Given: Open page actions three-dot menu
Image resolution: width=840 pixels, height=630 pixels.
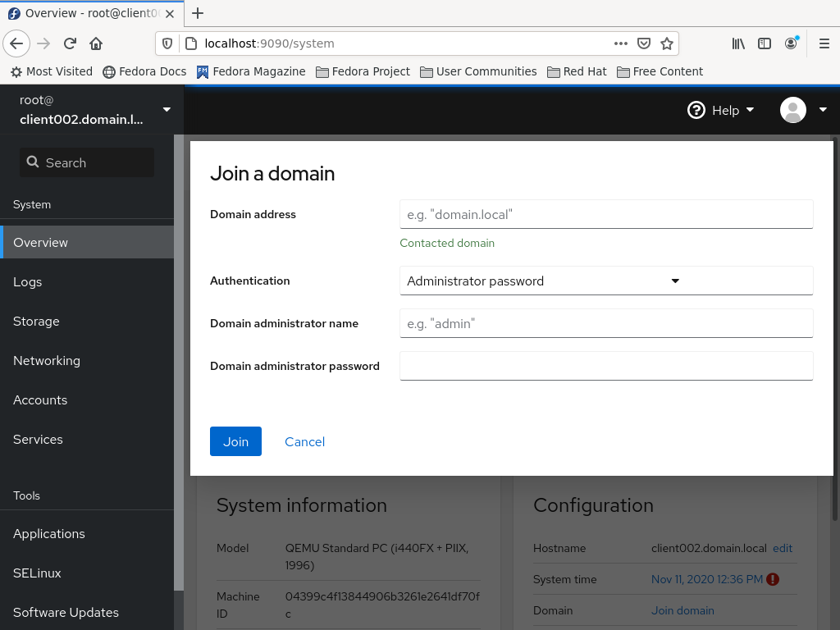Looking at the screenshot, I should coord(620,43).
